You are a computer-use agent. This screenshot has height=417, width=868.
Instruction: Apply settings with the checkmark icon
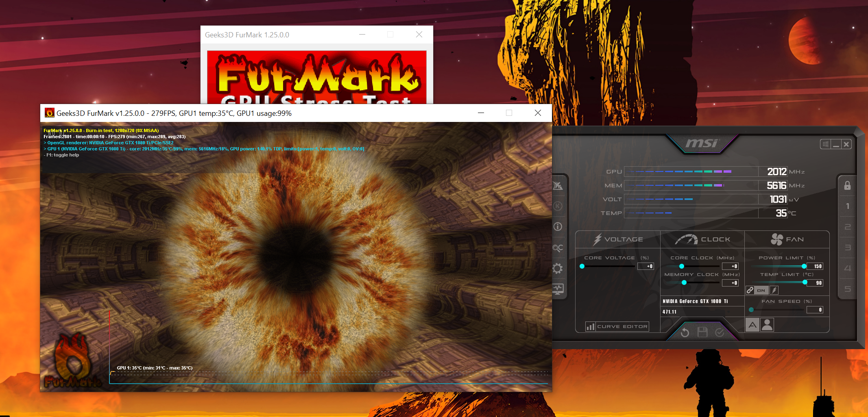pos(720,332)
